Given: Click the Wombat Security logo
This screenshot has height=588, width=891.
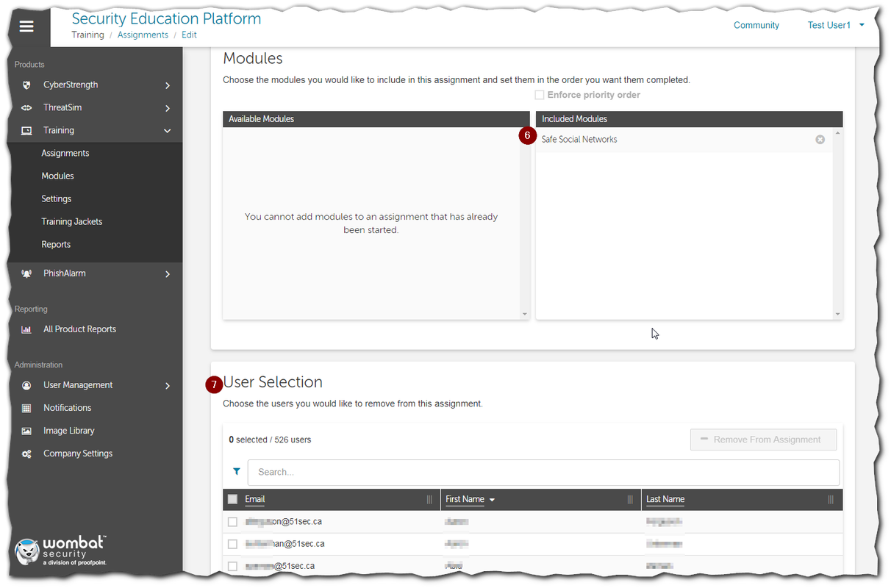Looking at the screenshot, I should point(61,551).
